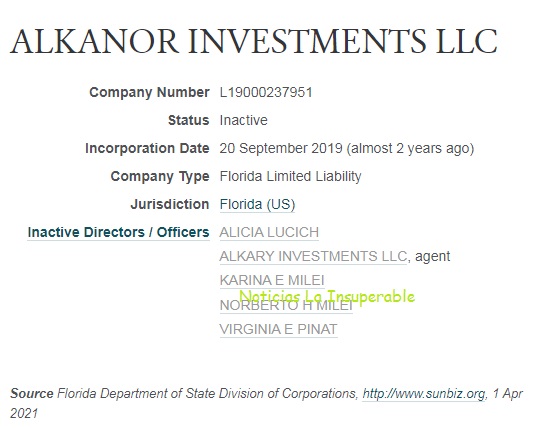Click the Inactive Directors / Officers heading link

coord(118,232)
